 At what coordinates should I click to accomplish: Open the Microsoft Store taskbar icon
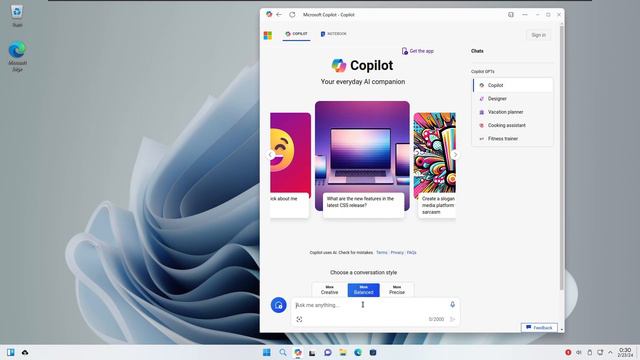(x=373, y=352)
